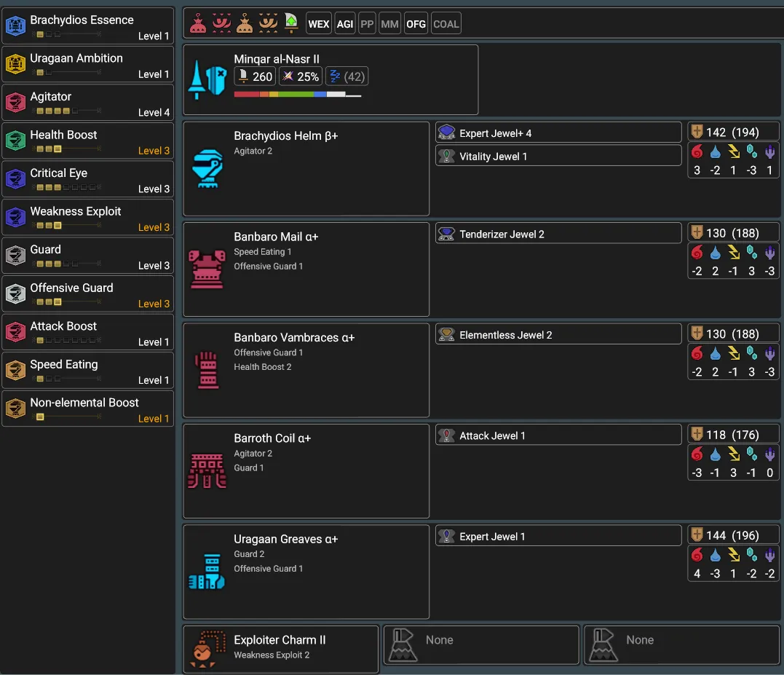Disable the OFG buff toggle
784x675 pixels.
[416, 24]
